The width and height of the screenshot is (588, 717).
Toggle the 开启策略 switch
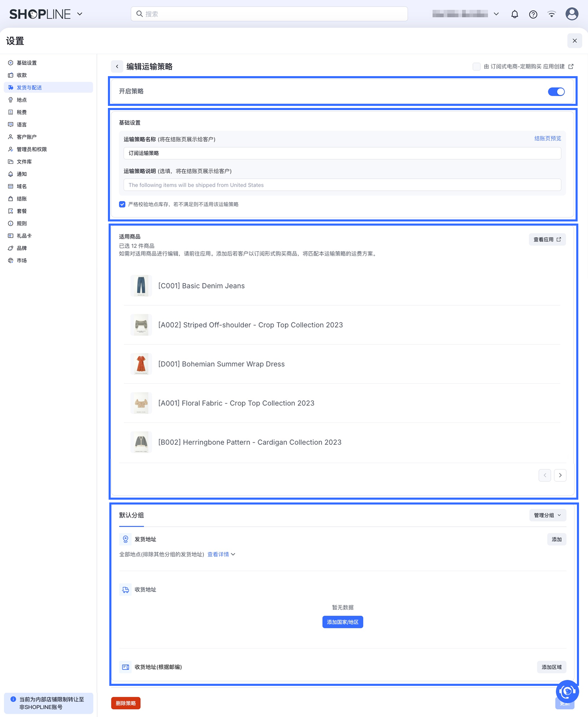(x=556, y=91)
